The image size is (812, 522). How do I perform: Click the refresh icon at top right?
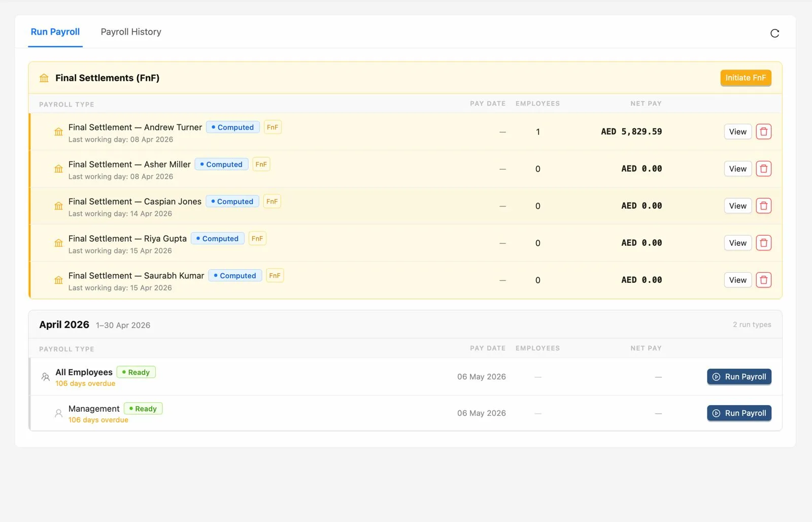pyautogui.click(x=774, y=34)
